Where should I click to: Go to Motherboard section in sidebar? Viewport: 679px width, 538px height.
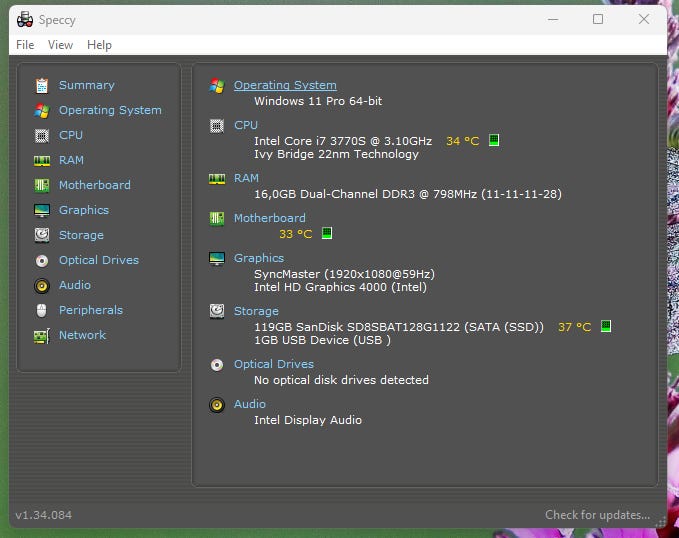94,185
